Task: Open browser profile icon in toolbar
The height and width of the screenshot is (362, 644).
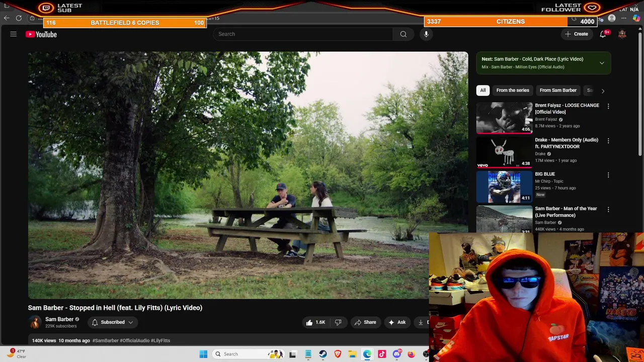Action: pos(612,18)
